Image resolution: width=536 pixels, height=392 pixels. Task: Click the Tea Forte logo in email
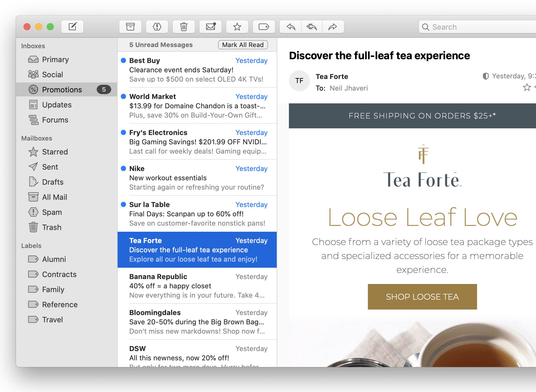coord(423,166)
